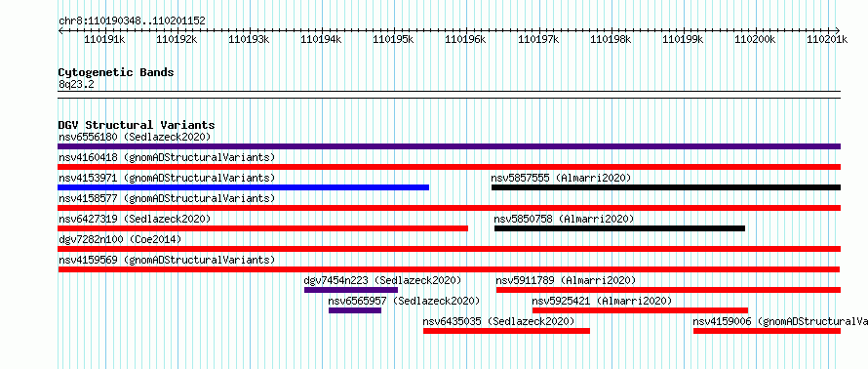Click the 110198k ruler position
Viewport: 868px width, 369px height.
point(612,39)
